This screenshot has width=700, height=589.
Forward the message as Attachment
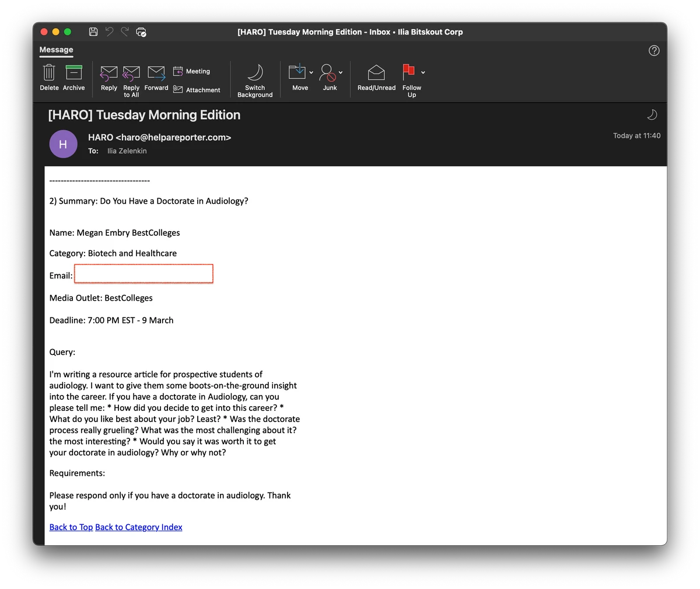tap(197, 90)
